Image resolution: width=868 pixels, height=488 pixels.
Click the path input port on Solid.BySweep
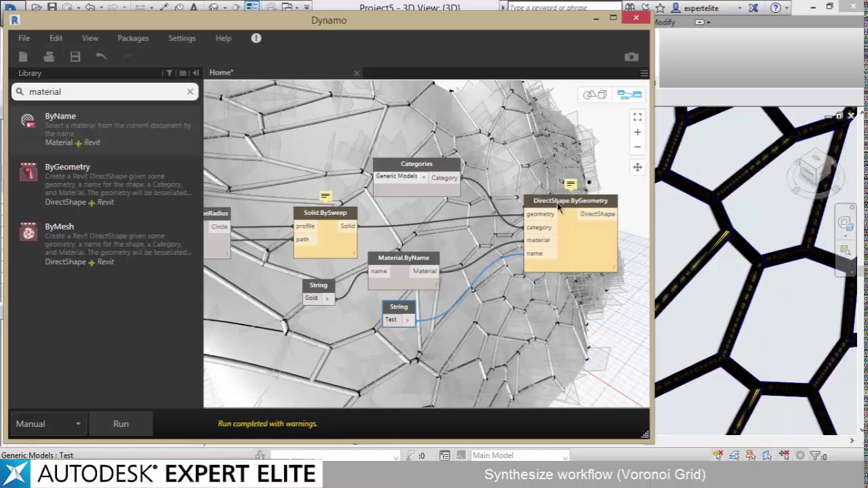click(x=302, y=239)
